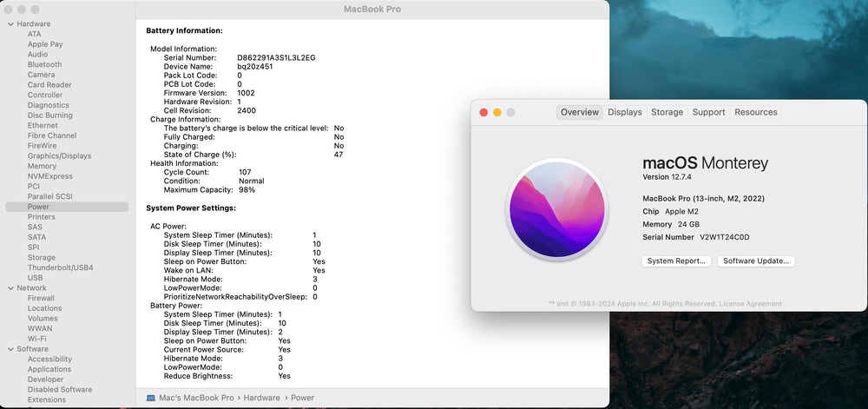This screenshot has width=868, height=409.
Task: Select Bluetooth in the Hardware list
Action: (44, 64)
